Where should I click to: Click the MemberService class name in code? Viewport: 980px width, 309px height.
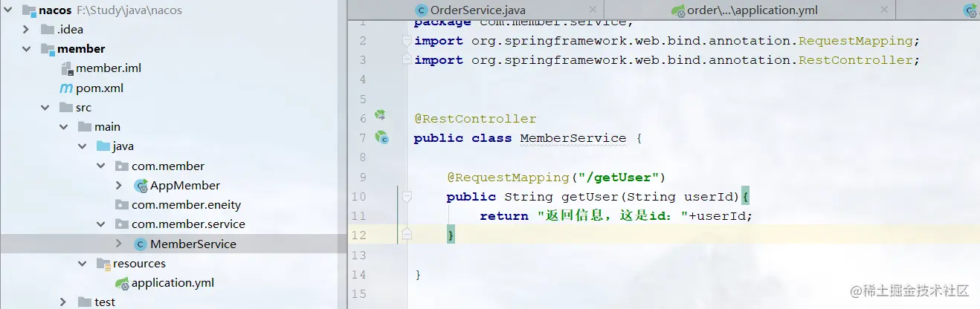click(573, 138)
